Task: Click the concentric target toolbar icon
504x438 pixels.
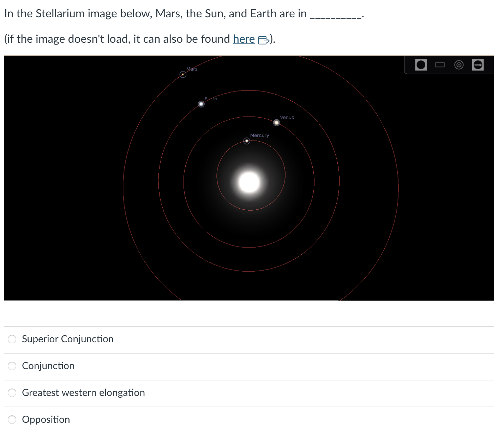Action: [x=459, y=64]
